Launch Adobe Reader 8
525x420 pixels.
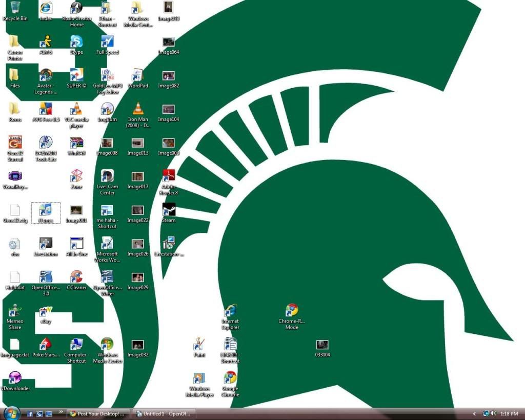pos(169,176)
